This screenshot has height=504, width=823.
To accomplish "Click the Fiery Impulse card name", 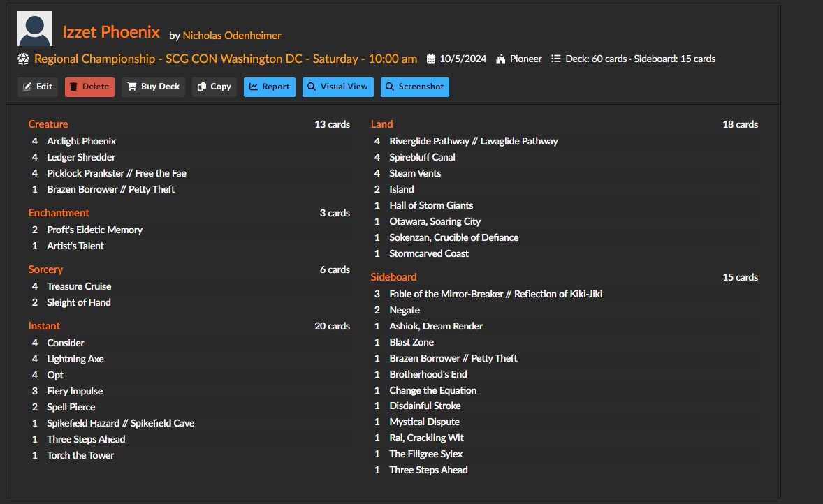I will [x=75, y=391].
